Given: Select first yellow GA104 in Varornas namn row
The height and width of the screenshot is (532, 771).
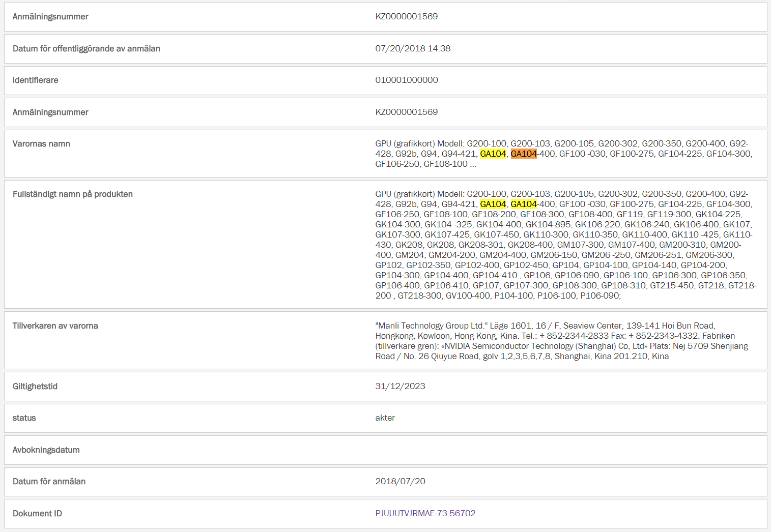Looking at the screenshot, I should tap(493, 154).
